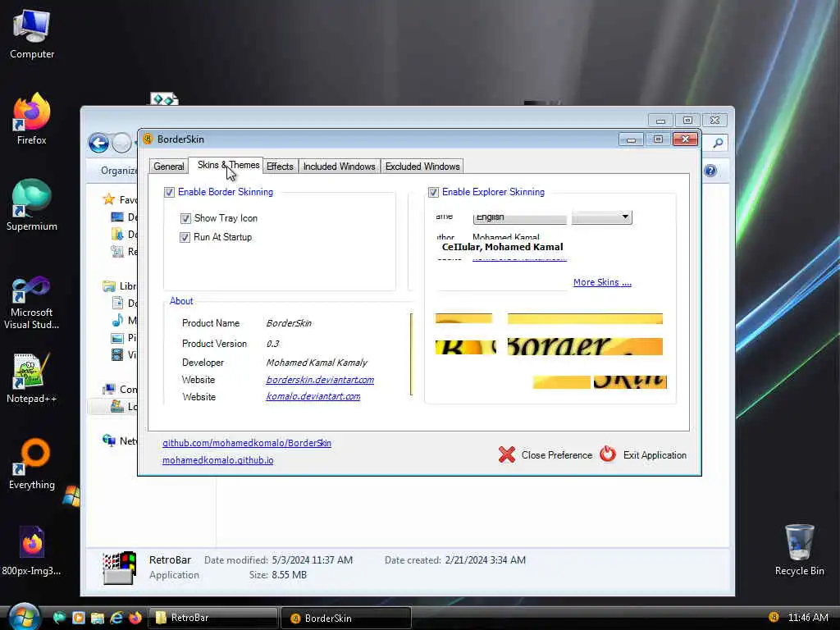Launch Firefox from the desktop
Viewport: 840px width, 630px height.
32,119
